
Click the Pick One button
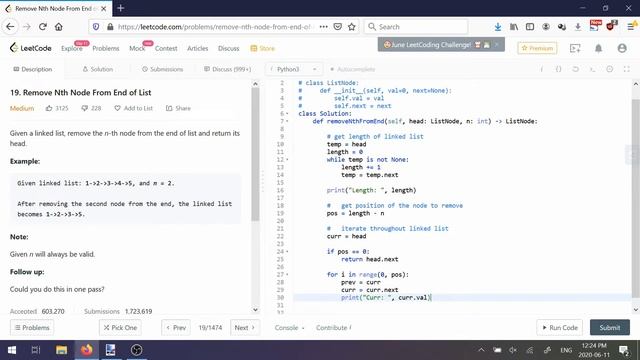(120, 328)
